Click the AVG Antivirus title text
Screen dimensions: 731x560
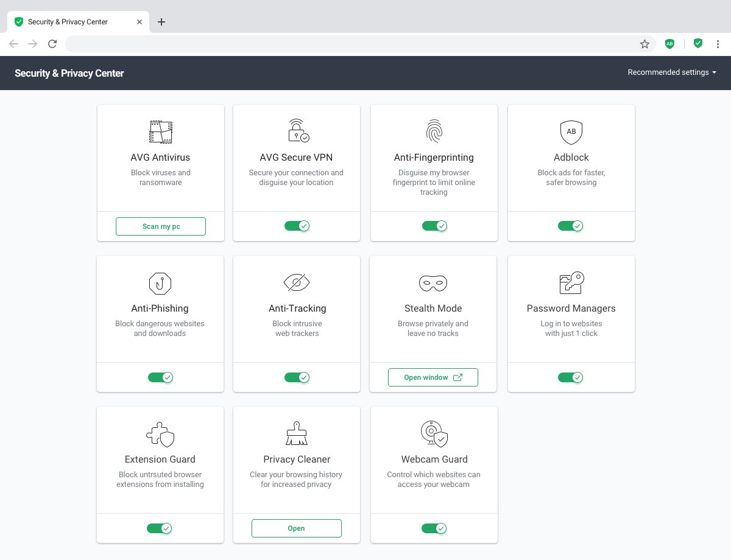(160, 158)
